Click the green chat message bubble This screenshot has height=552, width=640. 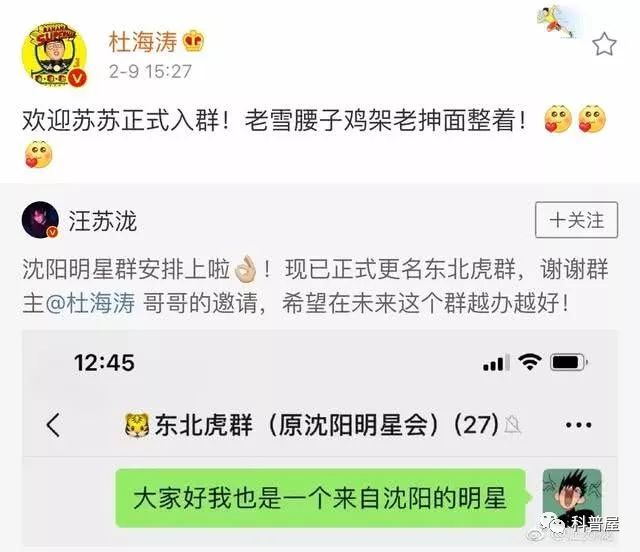321,498
